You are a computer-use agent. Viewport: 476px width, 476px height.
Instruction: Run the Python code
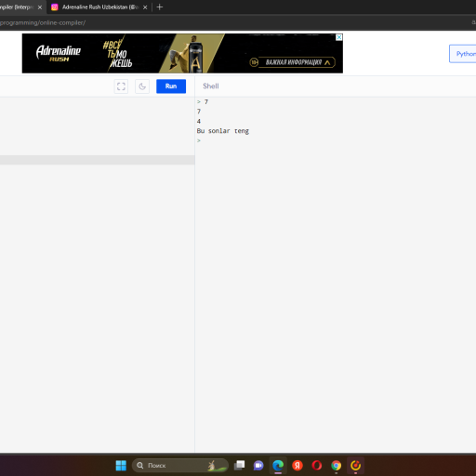[x=171, y=86]
